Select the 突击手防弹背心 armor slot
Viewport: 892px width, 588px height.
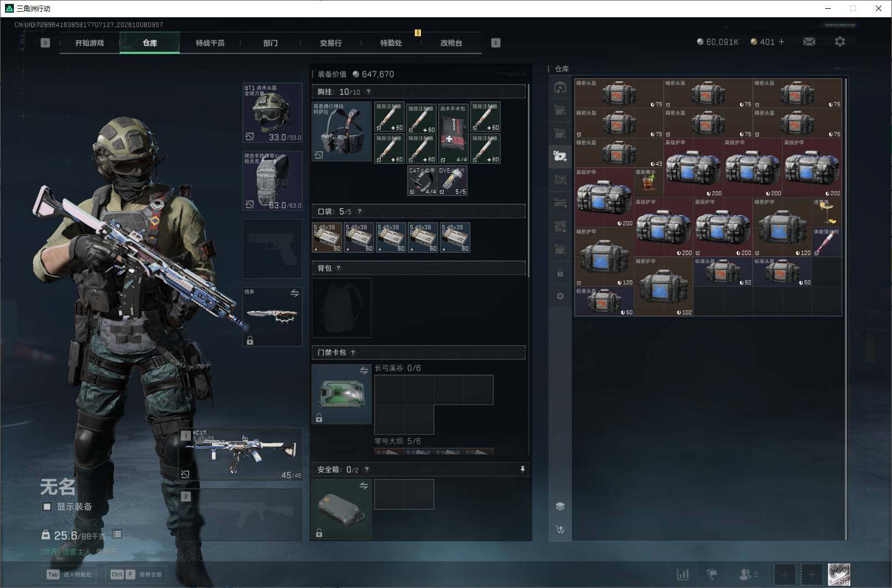tap(272, 181)
